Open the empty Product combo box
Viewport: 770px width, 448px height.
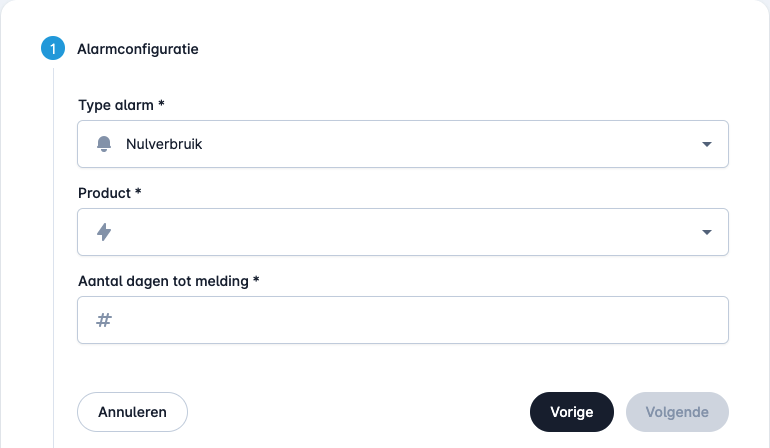403,232
